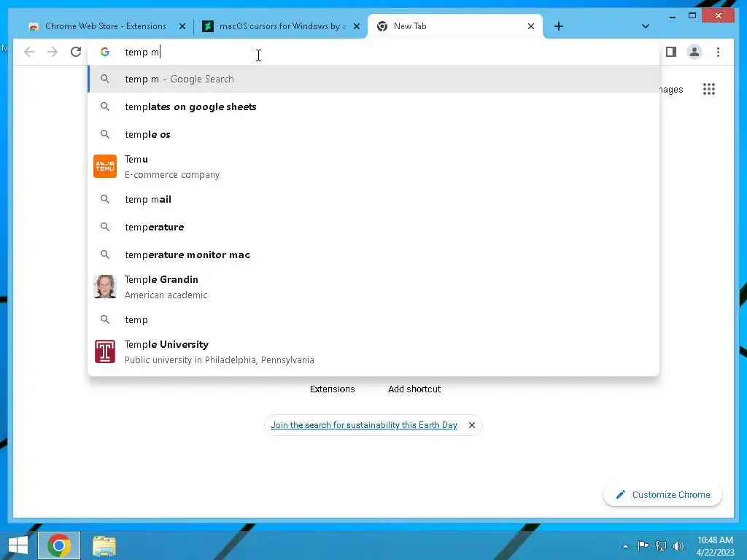Image resolution: width=747 pixels, height=560 pixels.
Task: Pick the plain 'temperature' suggestion
Action: coord(374,227)
